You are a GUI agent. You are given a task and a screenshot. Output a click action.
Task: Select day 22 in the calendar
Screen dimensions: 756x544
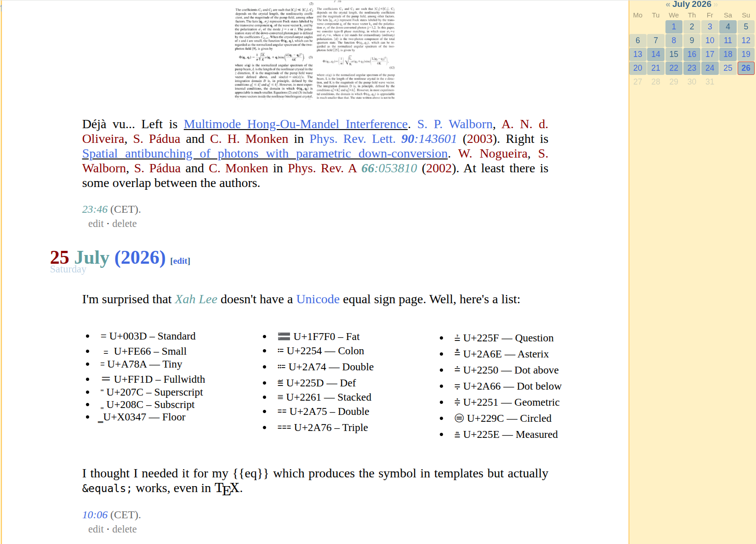coord(674,68)
